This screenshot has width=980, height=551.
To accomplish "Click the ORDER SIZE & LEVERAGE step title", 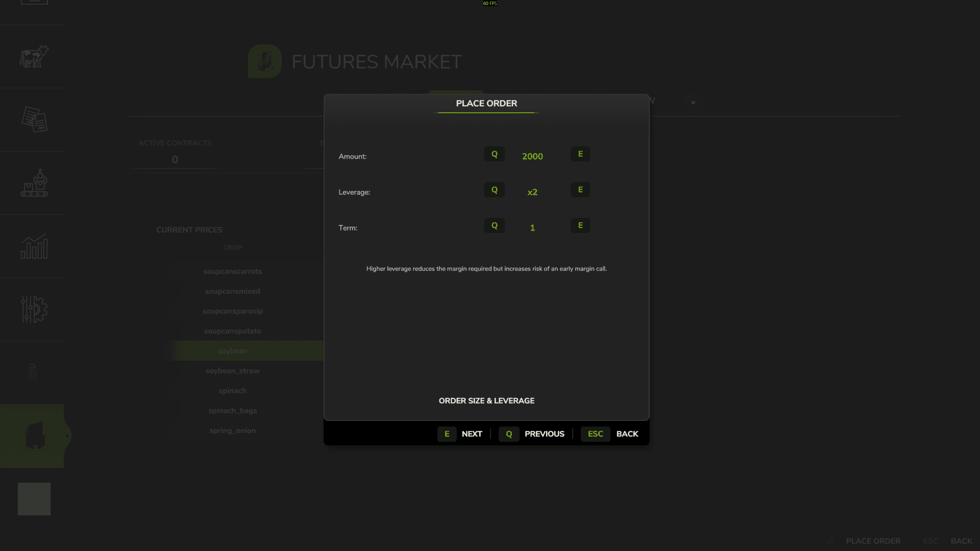I will [486, 401].
